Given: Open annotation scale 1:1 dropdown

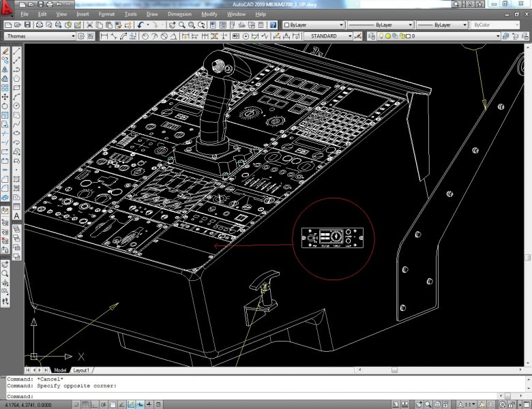Looking at the screenshot, I should [467, 405].
